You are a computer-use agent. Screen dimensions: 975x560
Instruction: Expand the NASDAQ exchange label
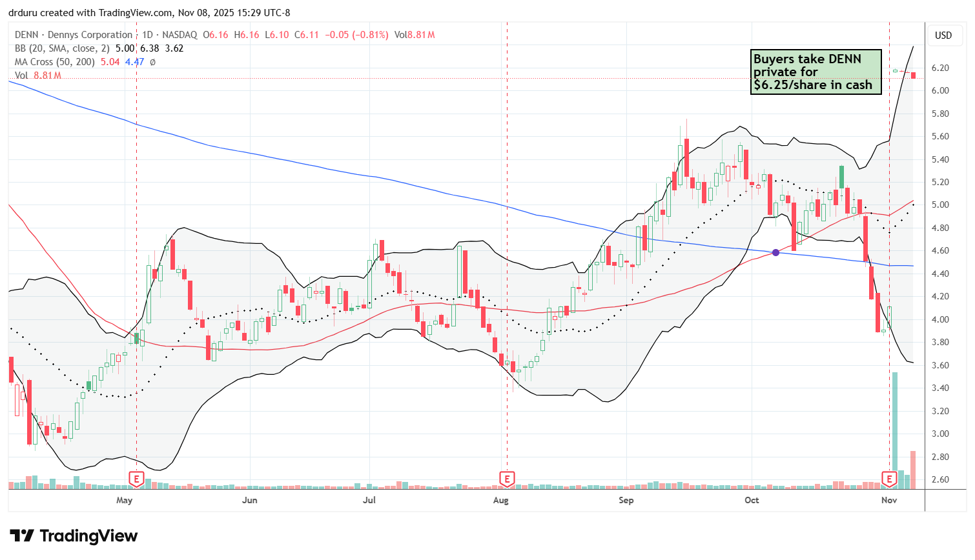[178, 35]
